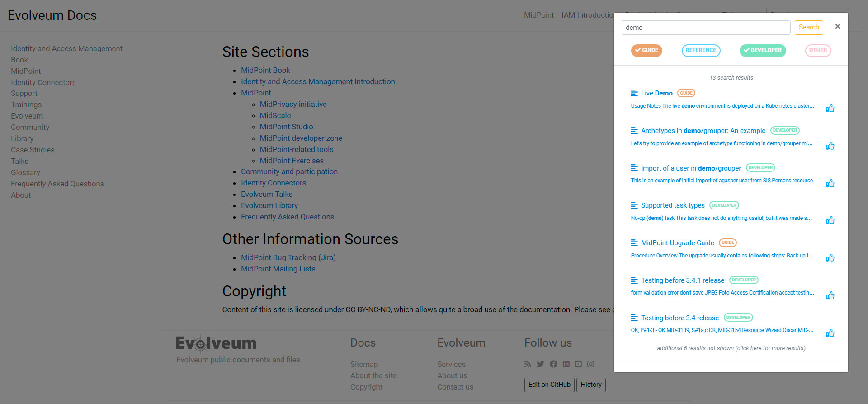Viewport: 868px width, 404px height.
Task: Click the Evolveum Docs site title
Action: point(52,15)
